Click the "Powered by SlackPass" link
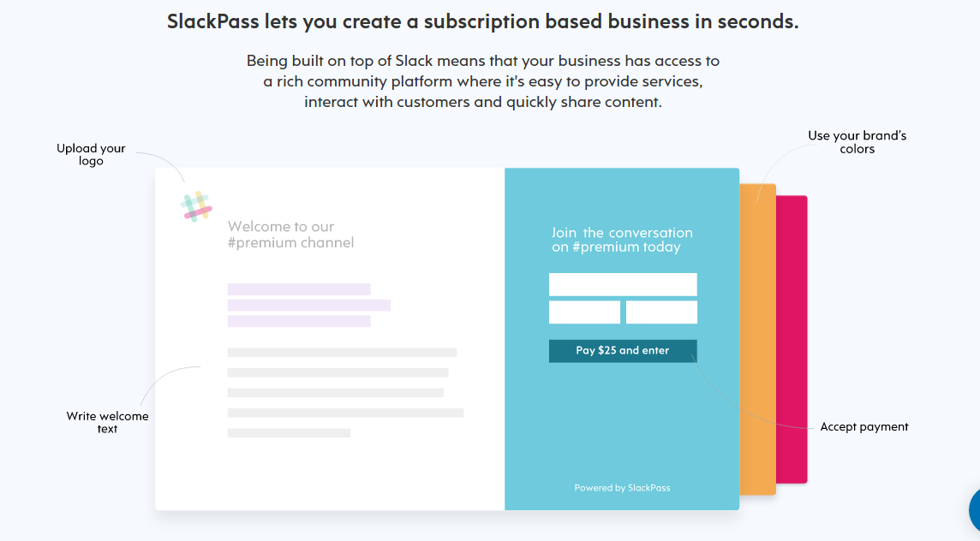 (622, 488)
